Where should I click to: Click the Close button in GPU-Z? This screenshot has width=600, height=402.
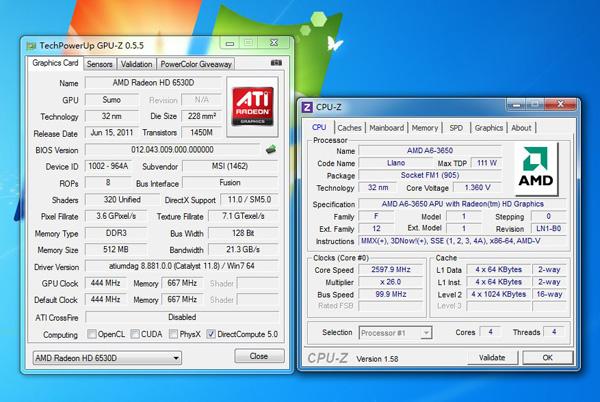(259, 356)
